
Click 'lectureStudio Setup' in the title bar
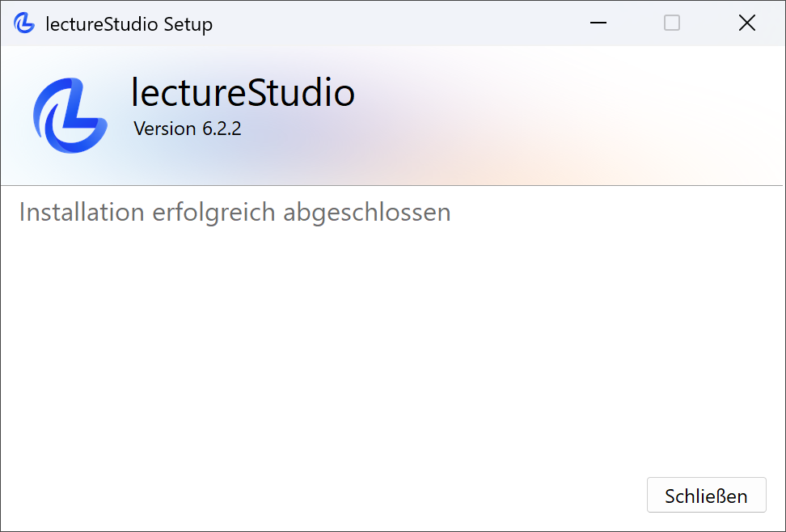(x=129, y=23)
